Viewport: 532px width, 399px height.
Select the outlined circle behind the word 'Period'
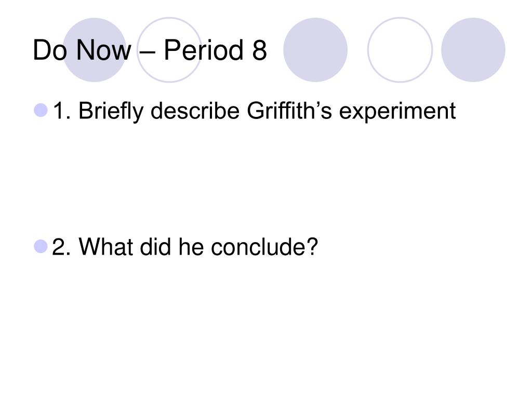click(169, 49)
